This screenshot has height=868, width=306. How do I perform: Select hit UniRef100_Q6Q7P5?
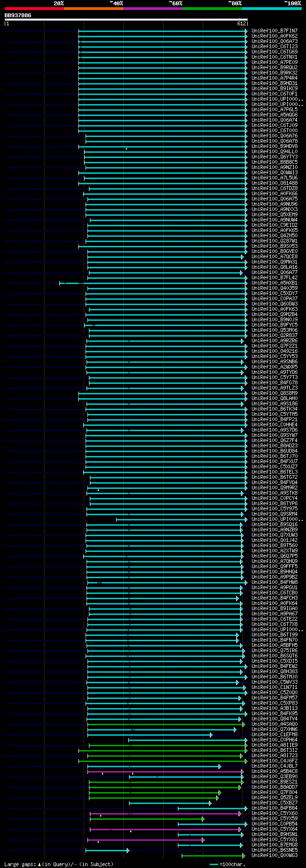[274, 556]
